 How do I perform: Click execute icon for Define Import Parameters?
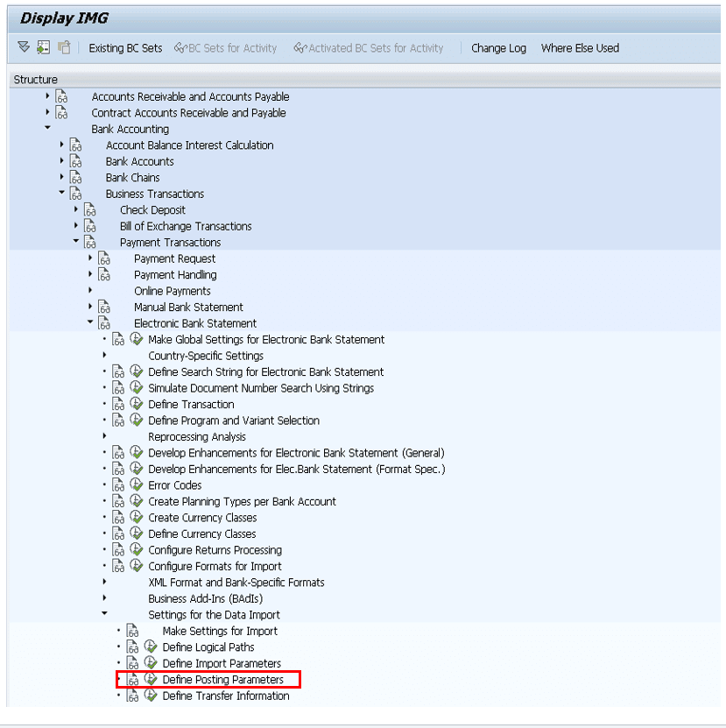point(151,663)
